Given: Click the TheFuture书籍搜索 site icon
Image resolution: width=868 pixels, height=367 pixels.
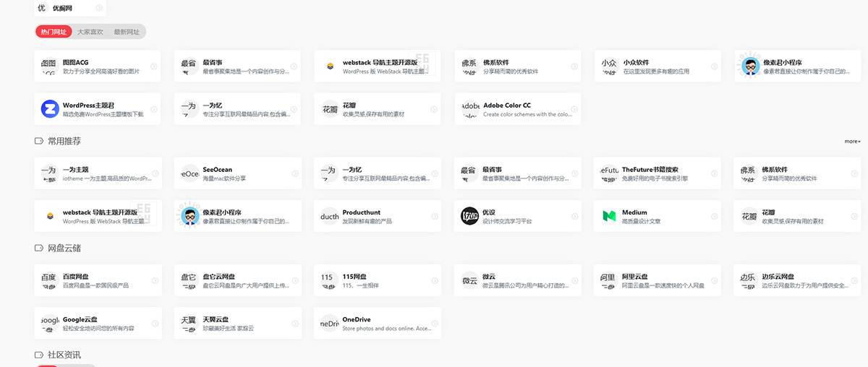Looking at the screenshot, I should click(x=609, y=174).
